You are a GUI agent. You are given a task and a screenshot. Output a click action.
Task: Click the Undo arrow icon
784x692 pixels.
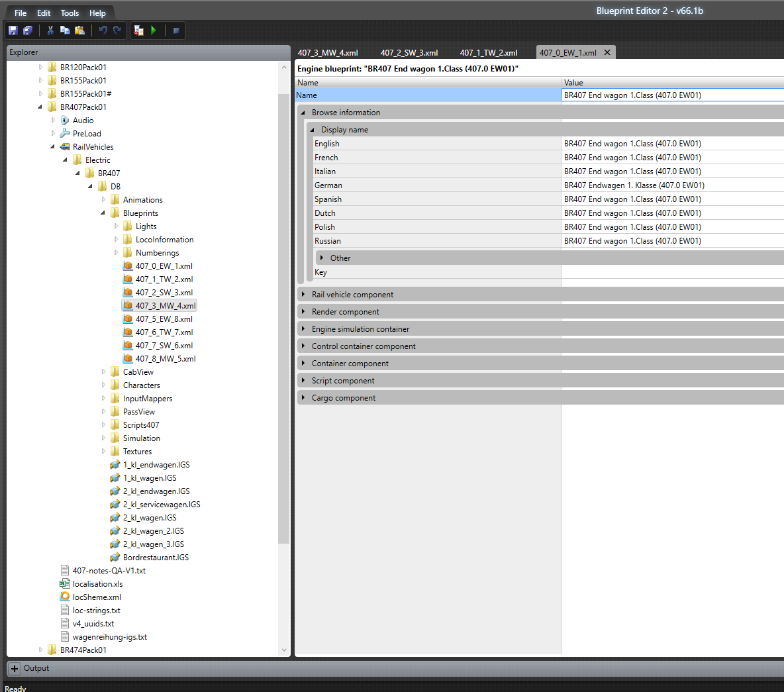(x=103, y=30)
